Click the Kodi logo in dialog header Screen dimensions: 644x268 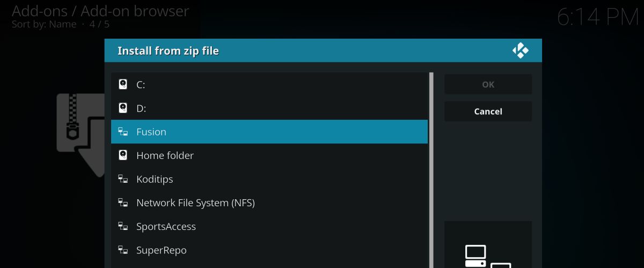521,50
